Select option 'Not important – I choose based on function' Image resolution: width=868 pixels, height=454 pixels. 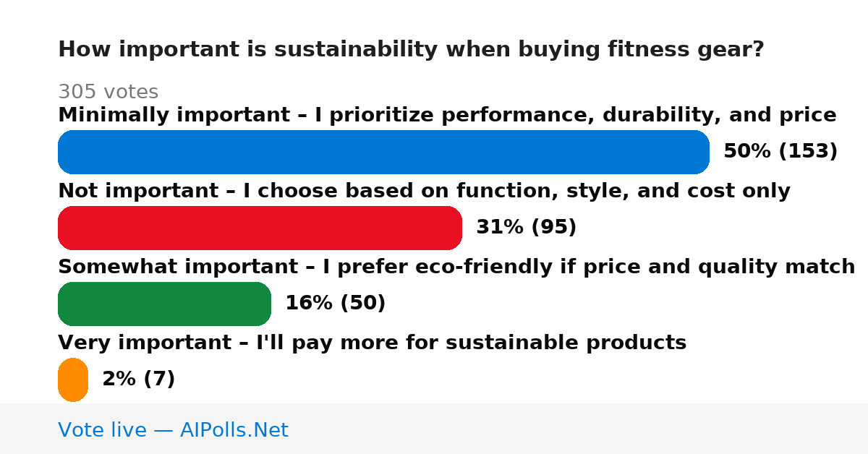pyautogui.click(x=424, y=191)
